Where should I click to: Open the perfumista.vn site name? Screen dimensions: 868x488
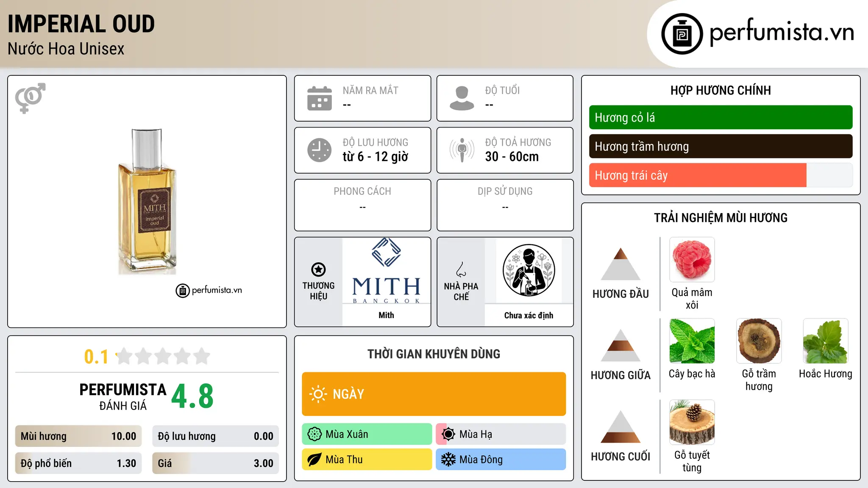(x=782, y=32)
